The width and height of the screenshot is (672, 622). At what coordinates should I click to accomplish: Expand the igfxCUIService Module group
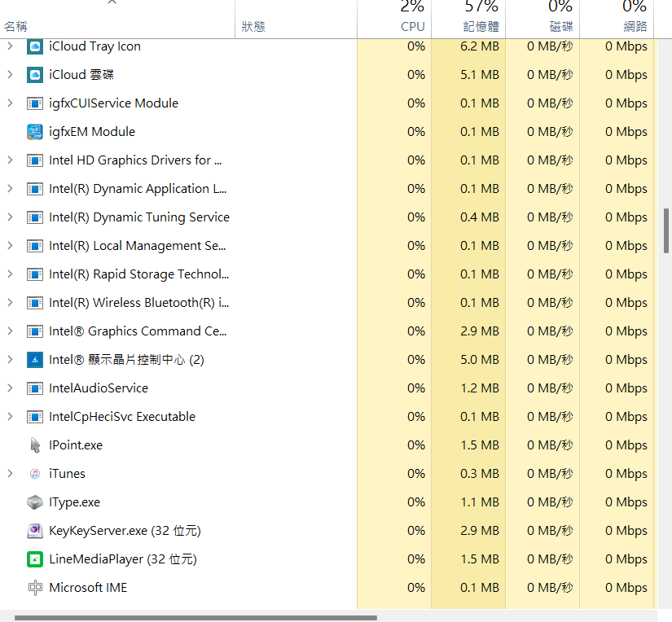click(10, 103)
